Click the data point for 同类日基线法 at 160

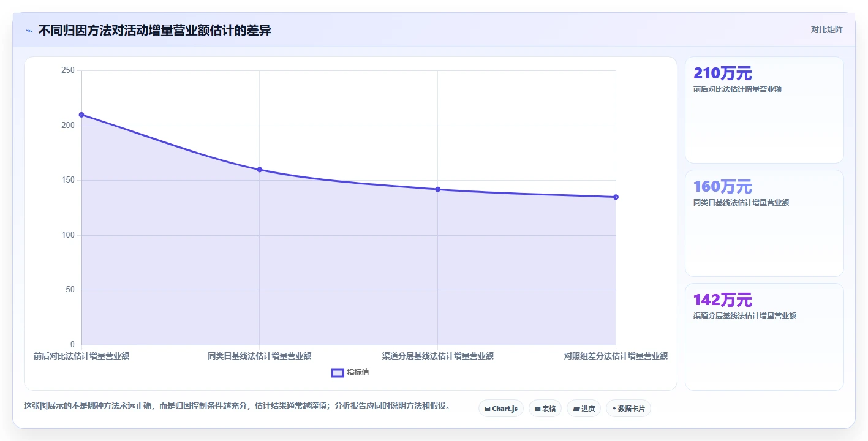pyautogui.click(x=259, y=170)
